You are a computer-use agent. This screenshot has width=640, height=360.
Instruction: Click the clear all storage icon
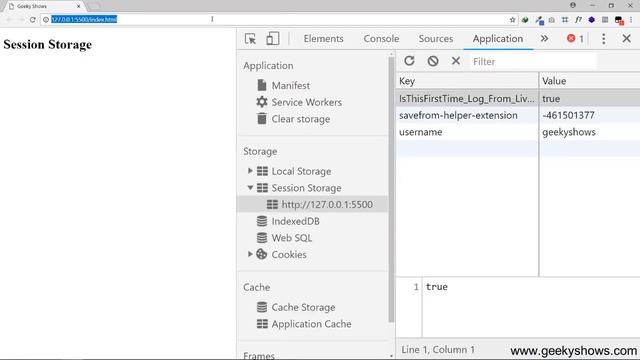(x=433, y=61)
